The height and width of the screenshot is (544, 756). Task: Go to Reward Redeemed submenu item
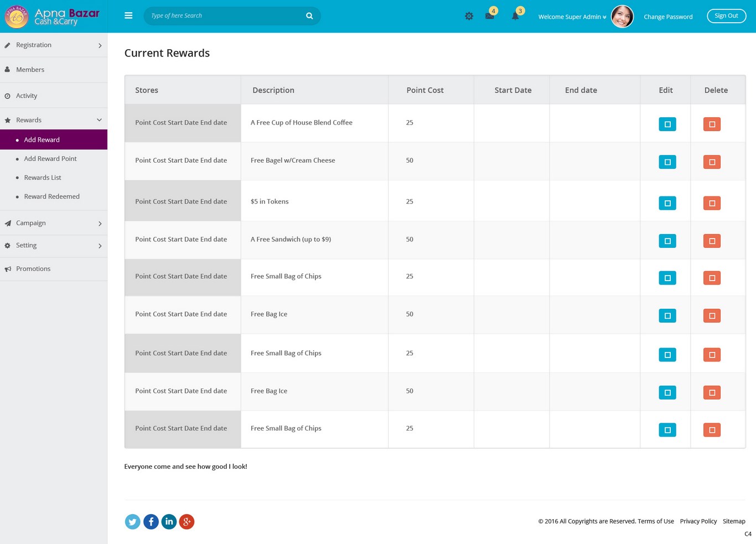pyautogui.click(x=51, y=196)
